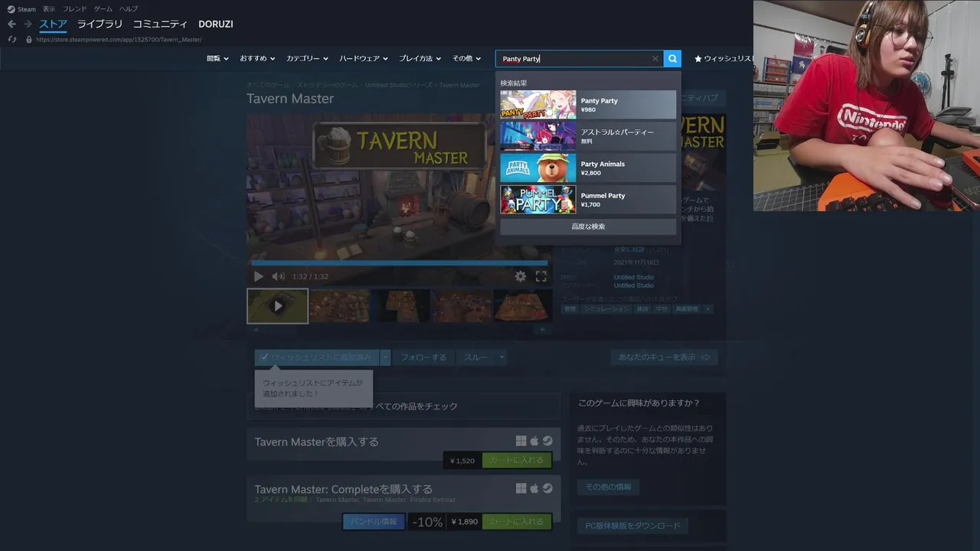Click the 資源管理 tag
The height and width of the screenshot is (551, 980).
(686, 309)
